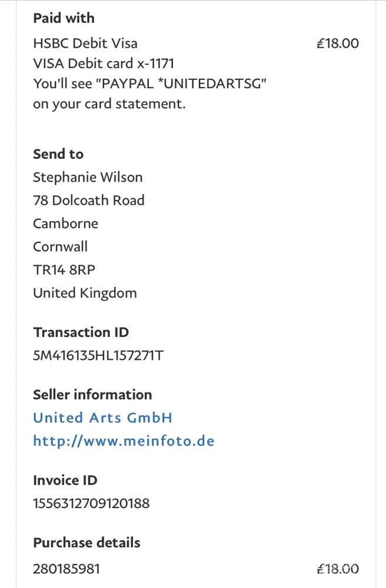The height and width of the screenshot is (588, 386).
Task: Click recipient name Stephanie Wilson
Action: coord(88,177)
